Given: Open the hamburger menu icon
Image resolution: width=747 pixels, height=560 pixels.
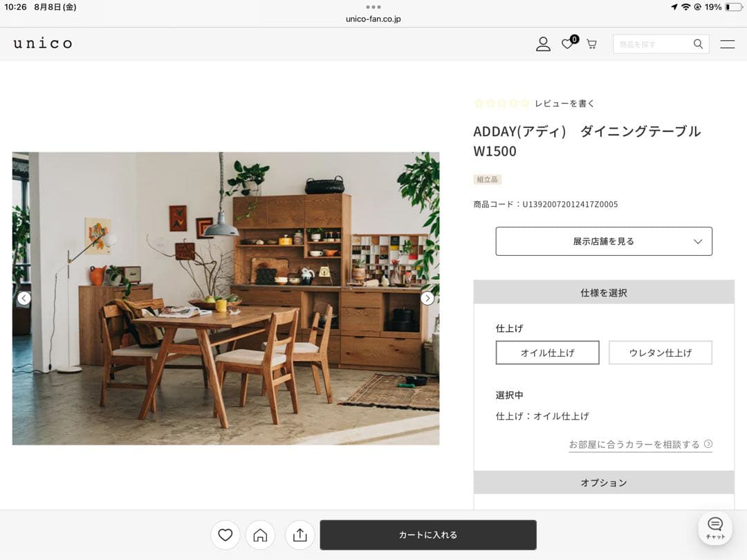Looking at the screenshot, I should (727, 44).
